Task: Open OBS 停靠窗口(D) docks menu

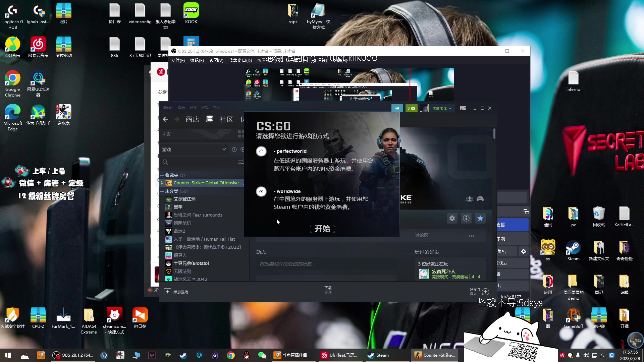Action: [x=240, y=60]
